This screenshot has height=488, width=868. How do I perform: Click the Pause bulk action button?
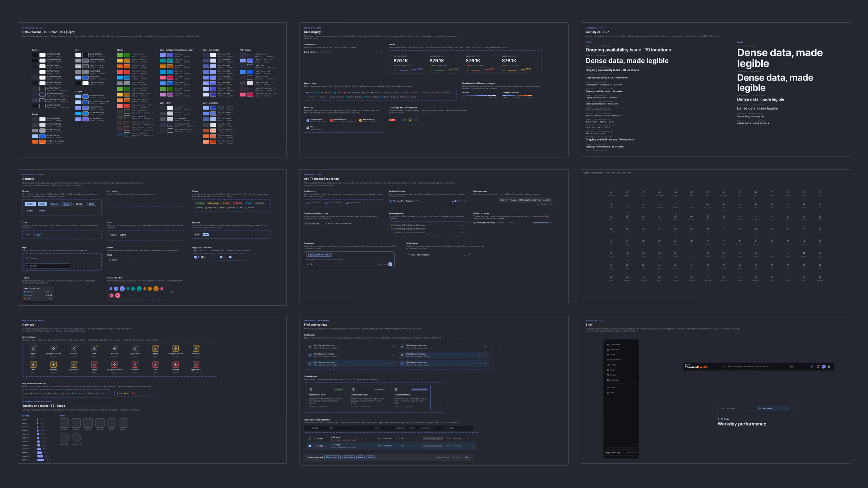coord(370,457)
